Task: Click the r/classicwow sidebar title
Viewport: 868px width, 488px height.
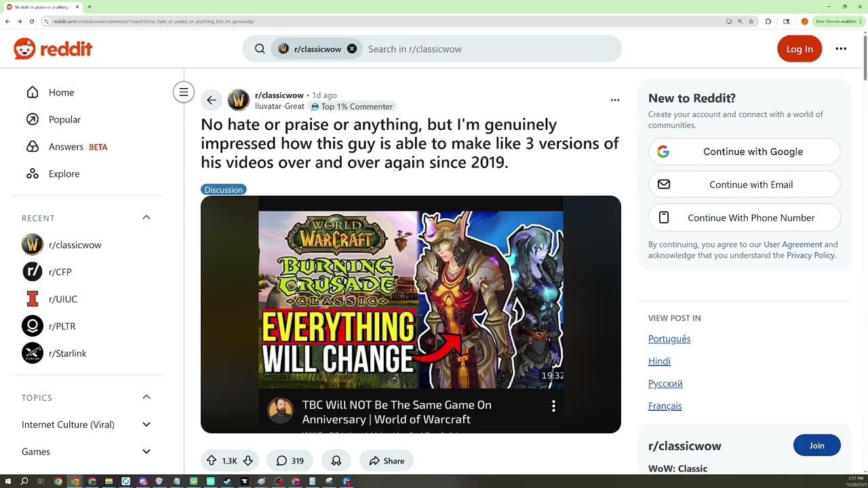Action: [685, 446]
